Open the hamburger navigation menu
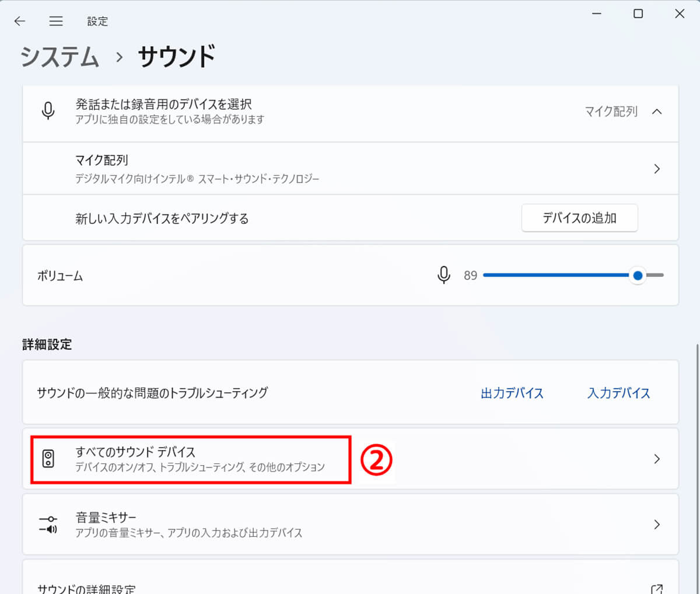 click(x=56, y=22)
